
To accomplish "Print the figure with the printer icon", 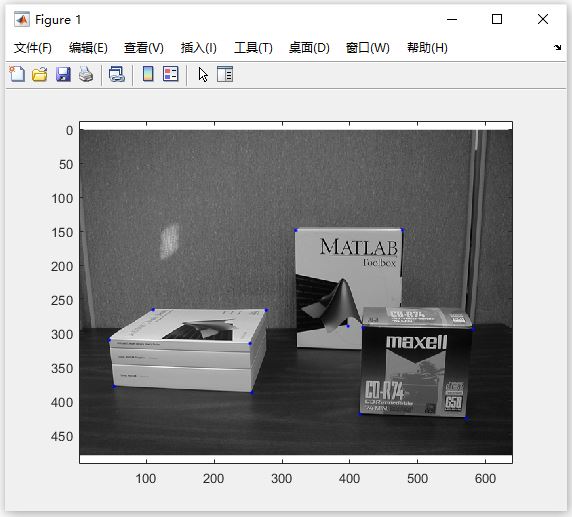I will 86,74.
